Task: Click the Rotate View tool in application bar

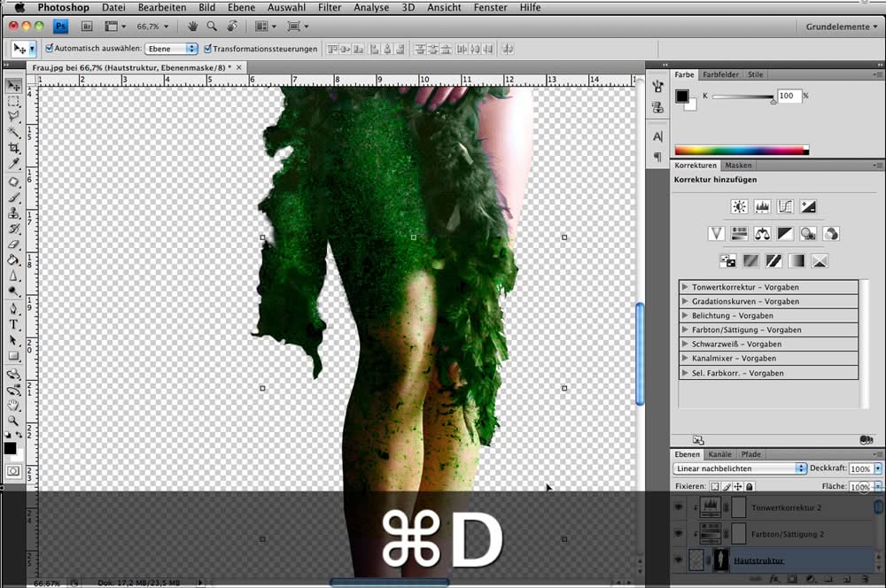Action: pos(232,27)
